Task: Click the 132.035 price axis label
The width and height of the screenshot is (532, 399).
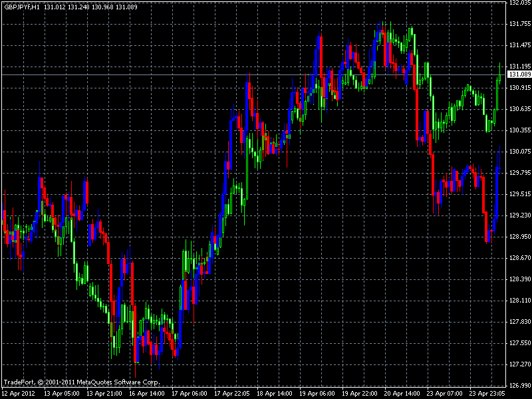Action: click(x=520, y=3)
